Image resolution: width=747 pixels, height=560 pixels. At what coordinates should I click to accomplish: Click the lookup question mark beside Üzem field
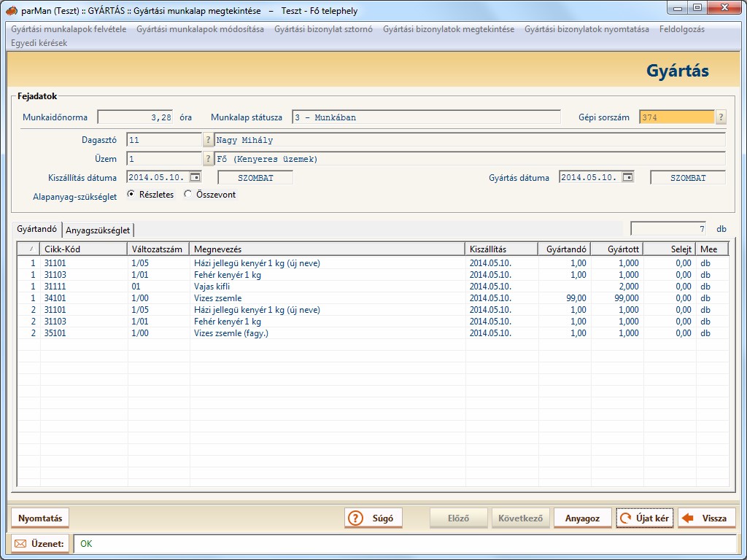[208, 158]
